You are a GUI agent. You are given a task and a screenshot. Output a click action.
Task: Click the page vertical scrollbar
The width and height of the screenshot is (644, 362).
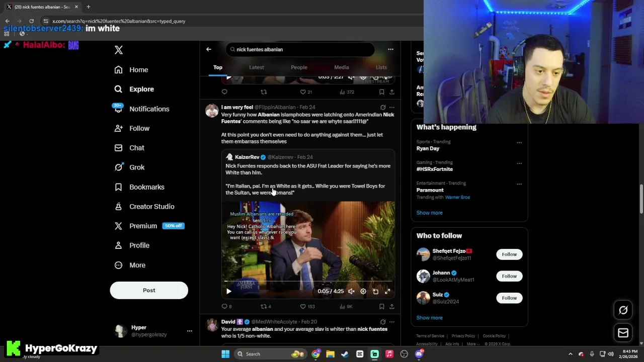pyautogui.click(x=641, y=200)
